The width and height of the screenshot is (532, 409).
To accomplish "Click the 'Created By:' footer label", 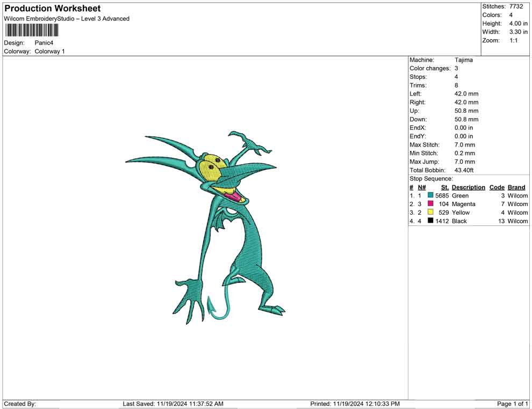I will click(x=20, y=404).
